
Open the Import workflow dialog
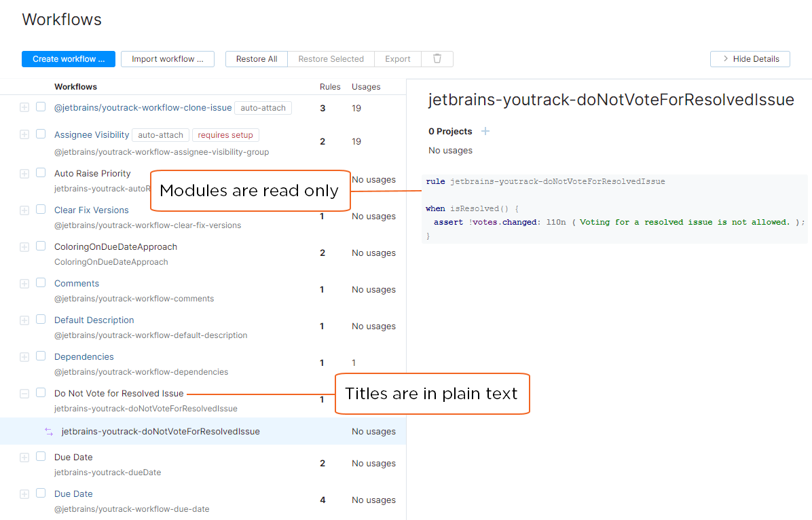pos(168,59)
